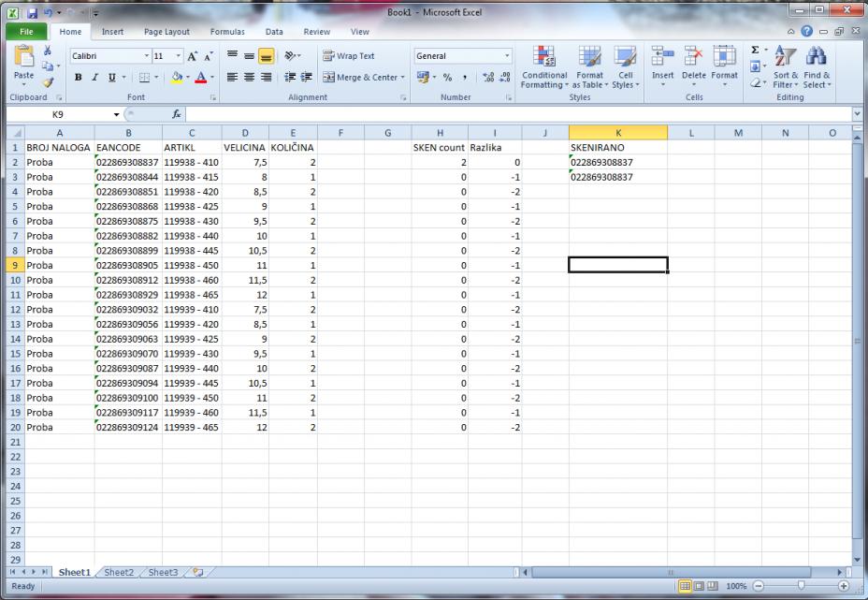868x600 pixels.
Task: Open the font size dropdown
Action: pyautogui.click(x=179, y=56)
